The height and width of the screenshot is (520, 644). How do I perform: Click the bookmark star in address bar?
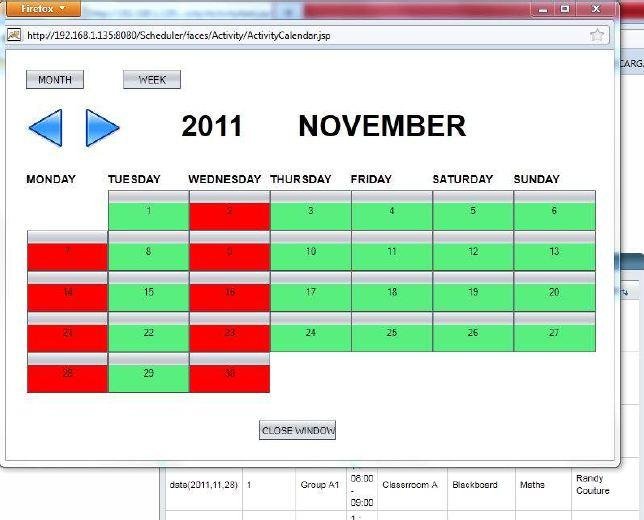click(x=597, y=35)
